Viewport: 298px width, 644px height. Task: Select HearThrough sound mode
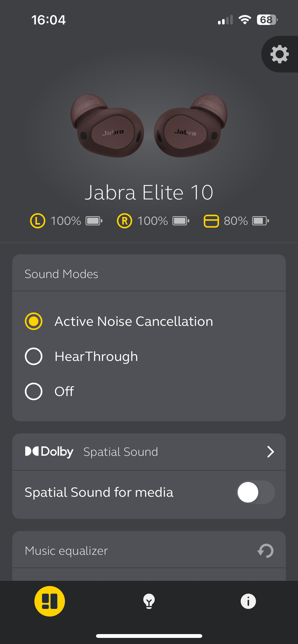coord(34,356)
